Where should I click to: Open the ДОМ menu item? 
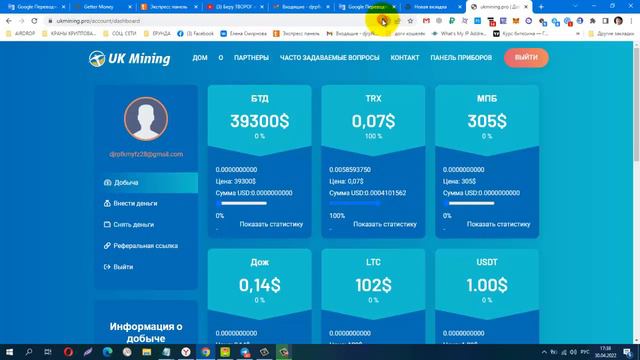point(200,58)
